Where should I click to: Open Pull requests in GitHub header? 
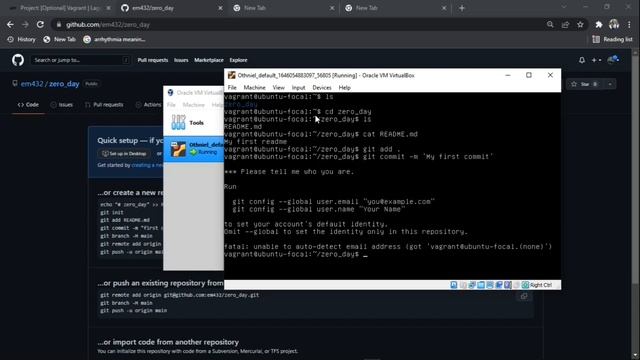point(153,60)
